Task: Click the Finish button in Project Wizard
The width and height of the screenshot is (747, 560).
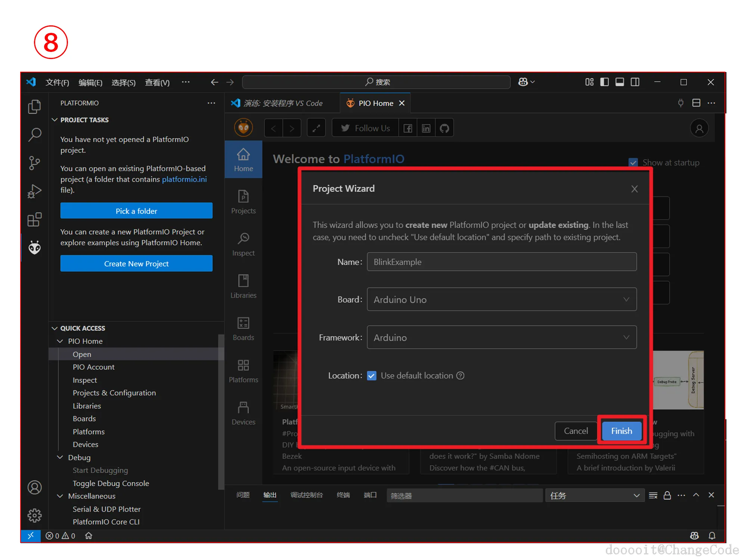Action: tap(622, 431)
